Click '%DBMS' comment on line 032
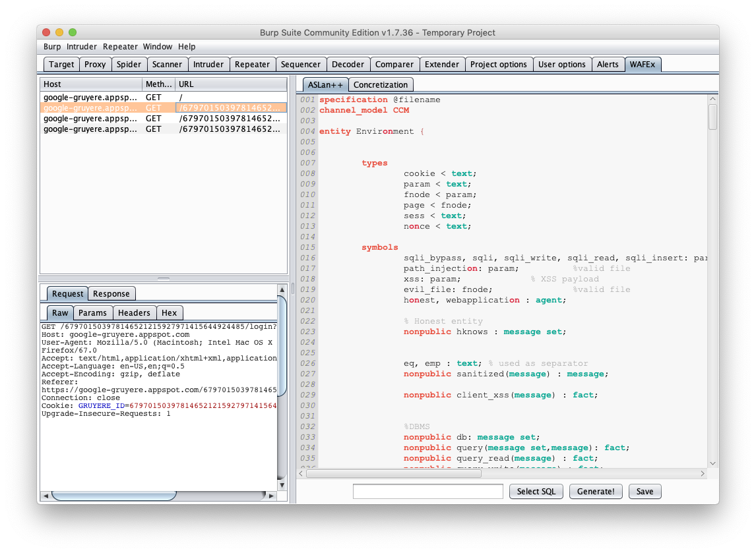The width and height of the screenshot is (756, 553). (x=416, y=427)
